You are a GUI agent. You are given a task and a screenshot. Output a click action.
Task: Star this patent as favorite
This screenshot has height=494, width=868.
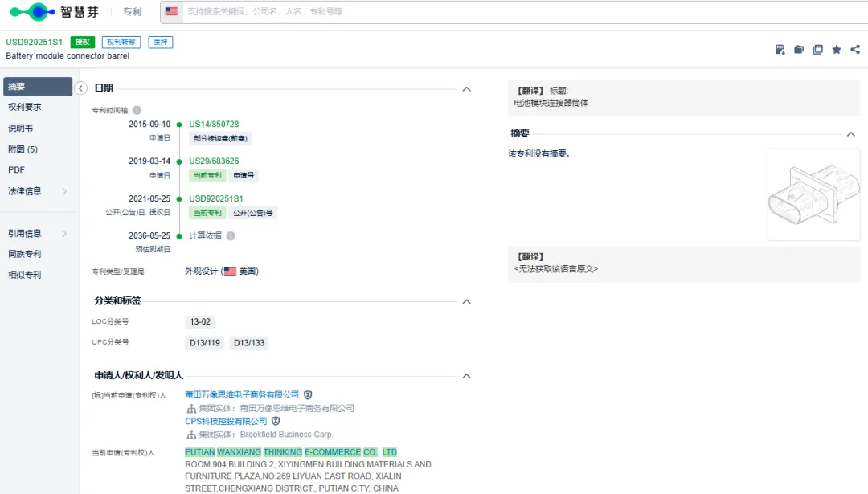[837, 50]
